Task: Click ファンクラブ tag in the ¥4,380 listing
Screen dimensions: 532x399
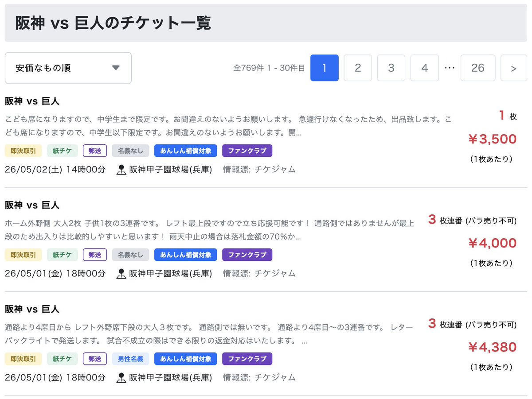Action: point(247,359)
